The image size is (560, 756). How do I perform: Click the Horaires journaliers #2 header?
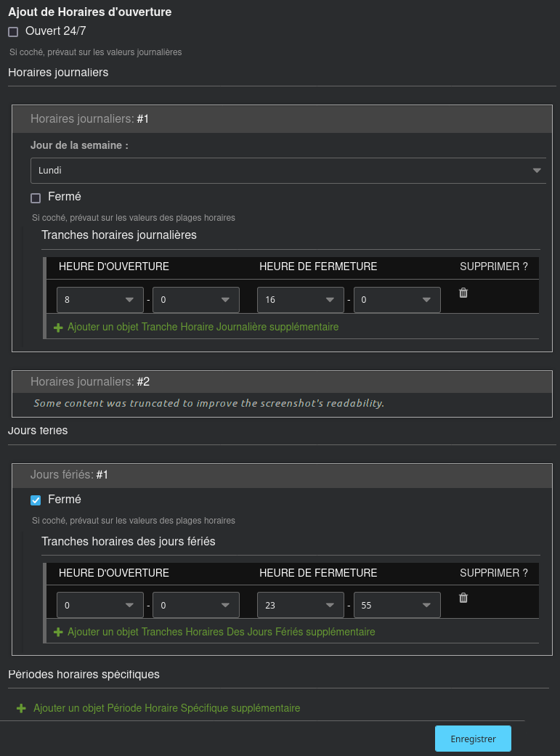coord(282,382)
